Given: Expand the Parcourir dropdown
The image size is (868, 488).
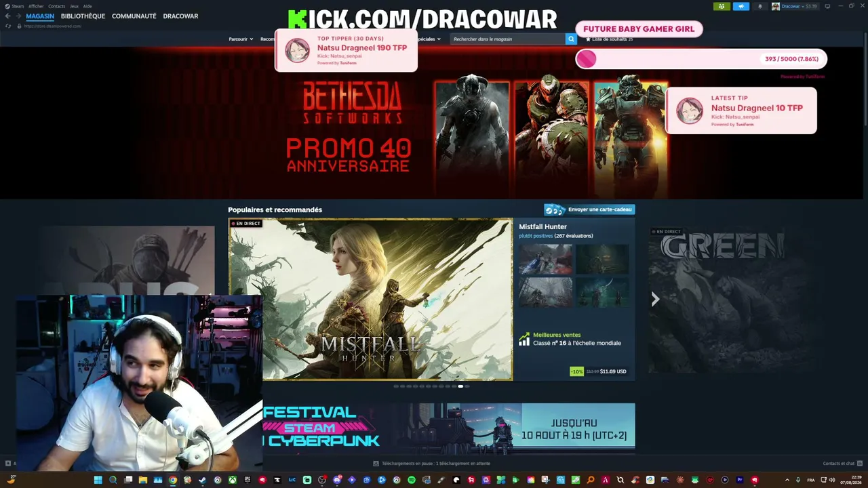Looking at the screenshot, I should pos(241,39).
